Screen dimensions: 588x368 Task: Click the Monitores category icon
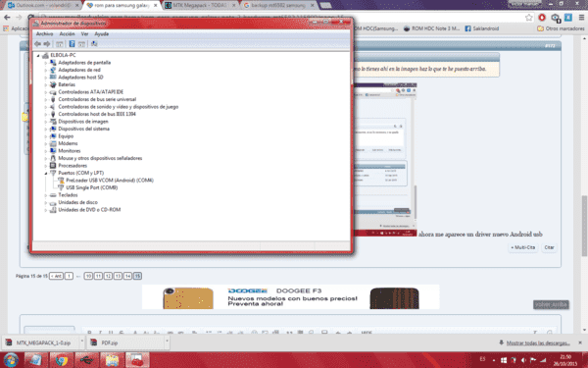point(53,151)
